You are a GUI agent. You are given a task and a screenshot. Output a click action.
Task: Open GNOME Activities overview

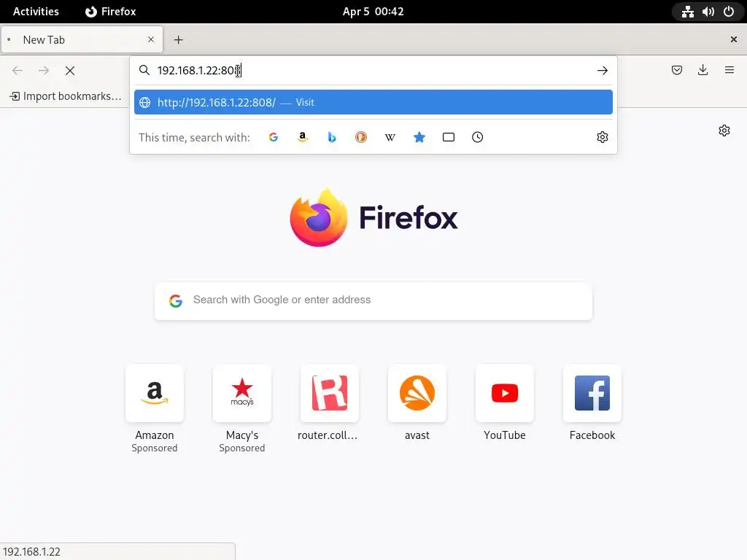[x=36, y=12]
